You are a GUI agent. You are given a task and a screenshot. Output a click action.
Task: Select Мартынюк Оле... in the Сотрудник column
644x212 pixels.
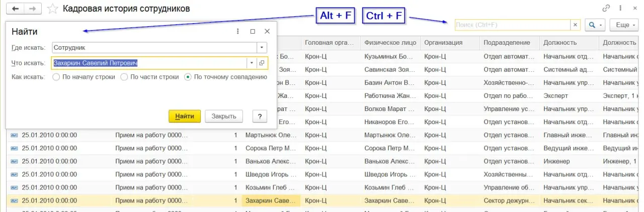pos(271,135)
